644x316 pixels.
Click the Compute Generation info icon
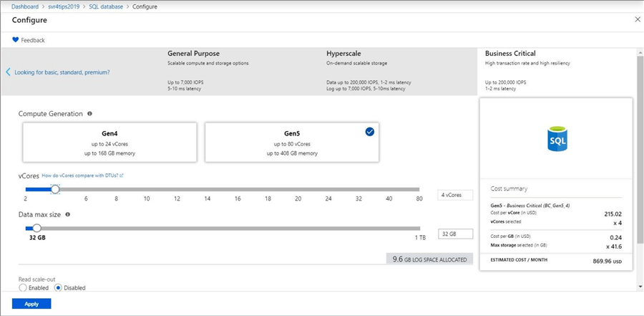click(89, 113)
